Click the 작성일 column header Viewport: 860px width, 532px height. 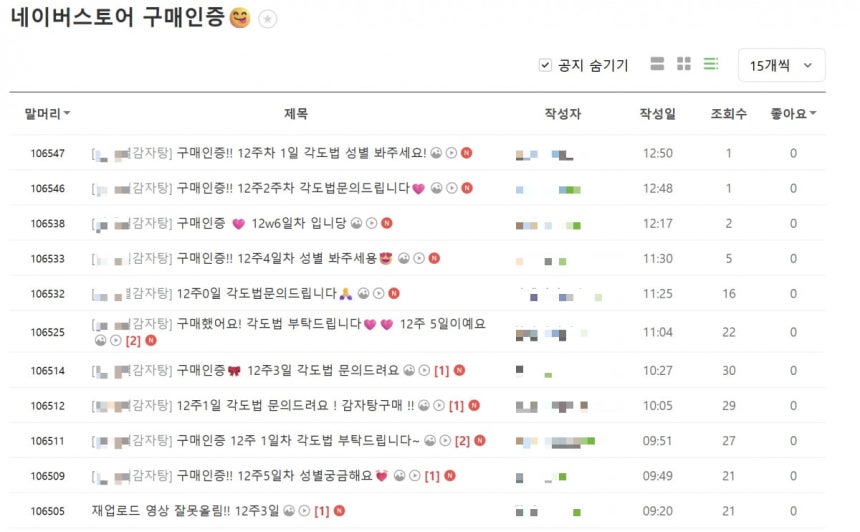pos(658,114)
